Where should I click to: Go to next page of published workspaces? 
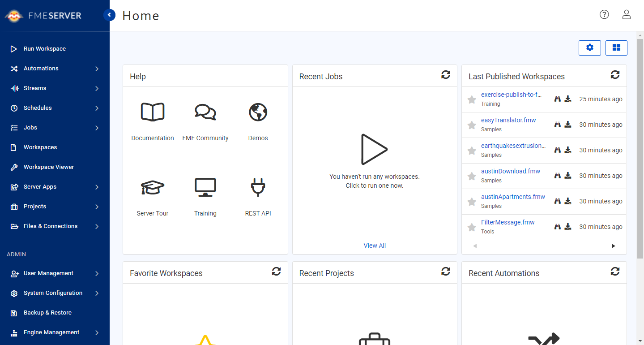click(613, 246)
